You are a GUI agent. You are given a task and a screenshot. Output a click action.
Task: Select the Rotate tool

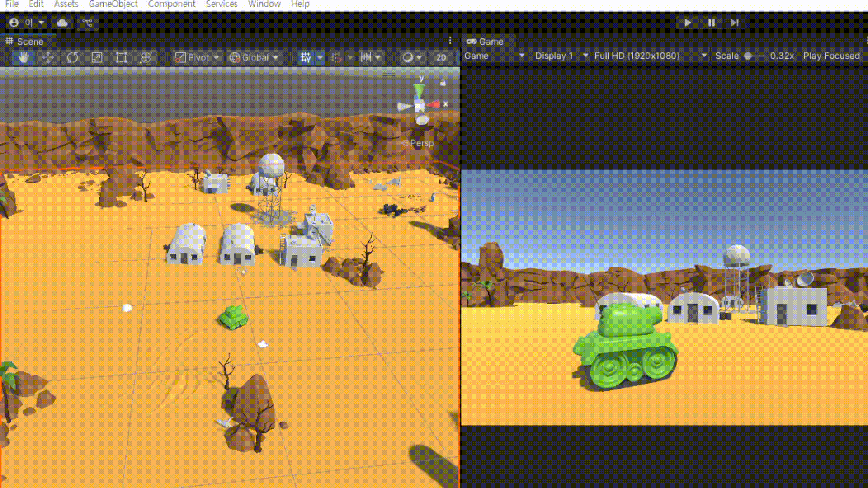72,57
